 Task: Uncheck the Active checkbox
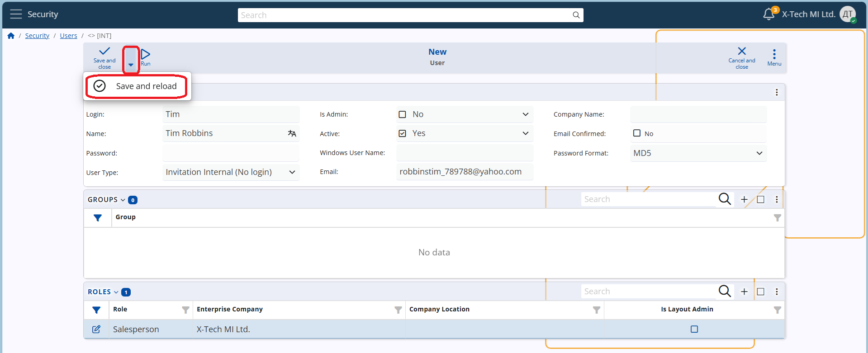point(402,133)
